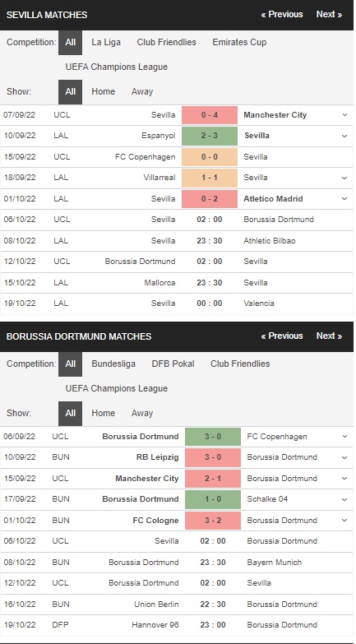Go to Previous Sevilla matches

point(282,14)
